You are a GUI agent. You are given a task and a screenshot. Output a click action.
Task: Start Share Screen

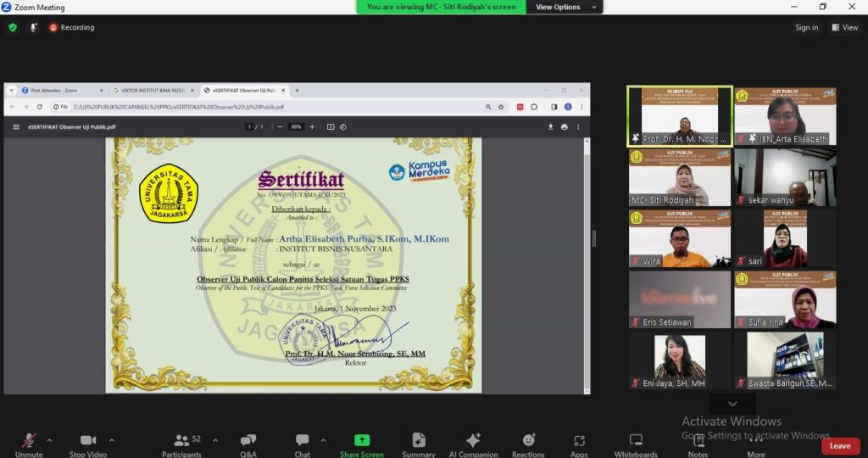click(361, 444)
